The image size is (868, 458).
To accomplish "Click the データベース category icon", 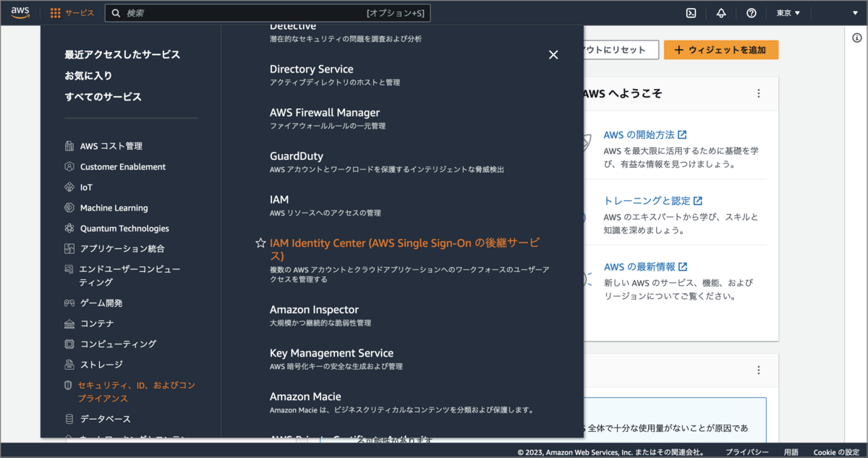I will click(69, 419).
